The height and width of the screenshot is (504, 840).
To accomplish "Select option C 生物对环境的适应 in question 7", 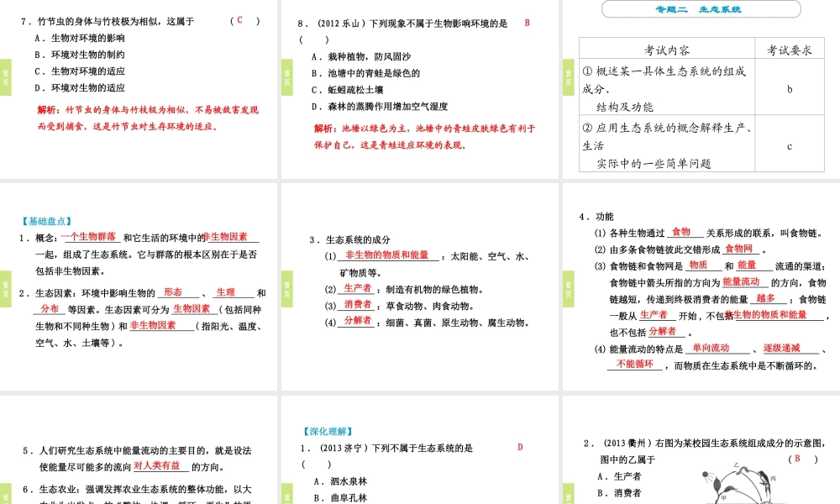I will [x=81, y=71].
